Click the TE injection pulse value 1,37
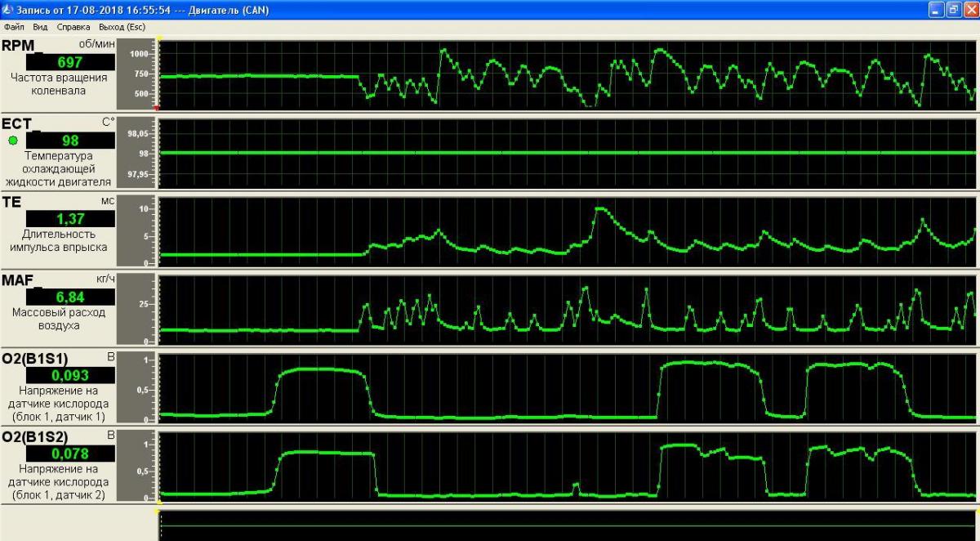 70,219
